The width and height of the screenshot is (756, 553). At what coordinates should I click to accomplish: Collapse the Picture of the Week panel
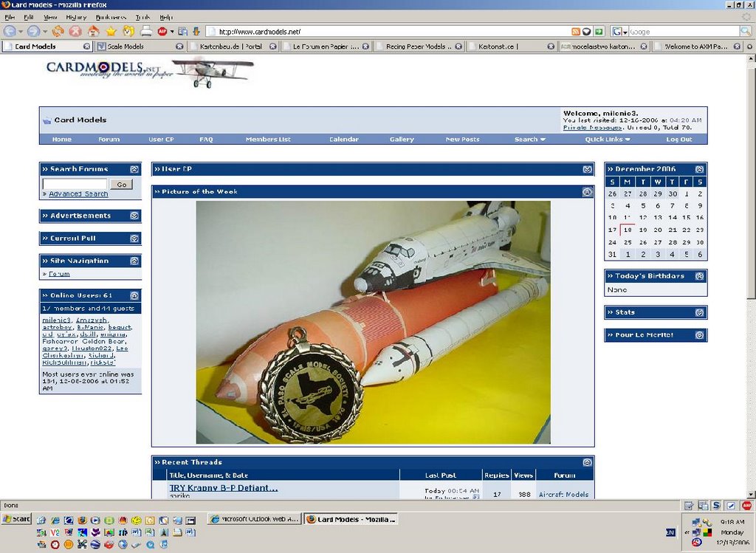tap(587, 192)
